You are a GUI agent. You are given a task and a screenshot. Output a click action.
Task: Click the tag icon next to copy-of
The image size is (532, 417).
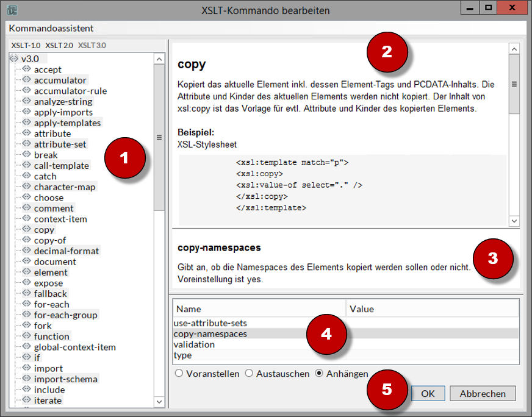27,240
